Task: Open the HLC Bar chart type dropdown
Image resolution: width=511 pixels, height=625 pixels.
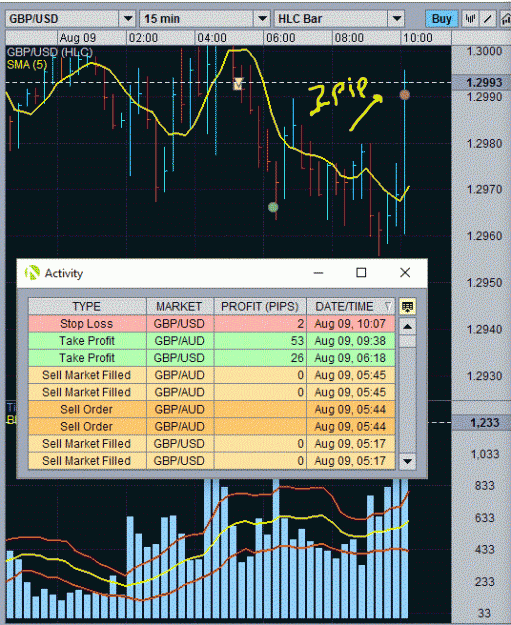Action: pyautogui.click(x=397, y=19)
